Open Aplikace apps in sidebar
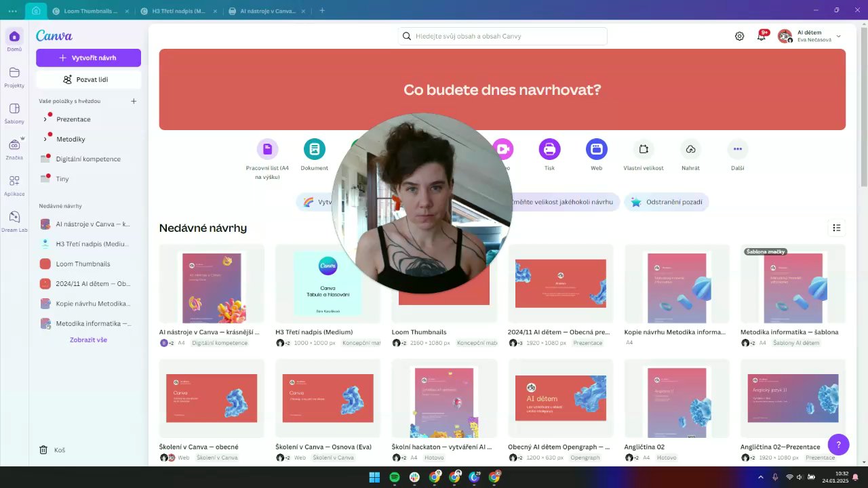 pos(14,185)
